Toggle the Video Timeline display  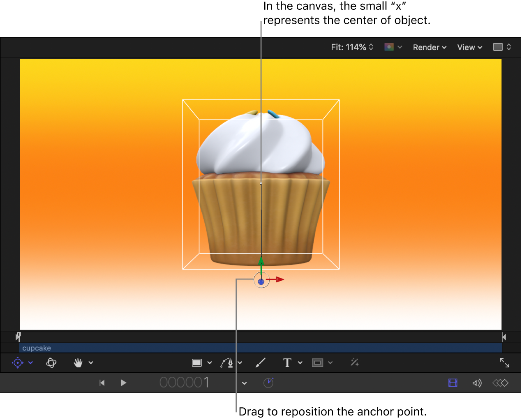[453, 383]
